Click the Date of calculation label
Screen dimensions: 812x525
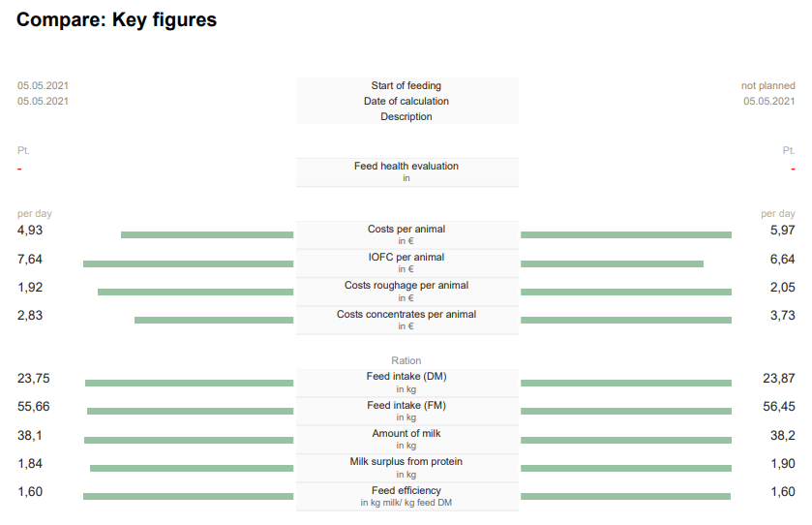tap(406, 101)
